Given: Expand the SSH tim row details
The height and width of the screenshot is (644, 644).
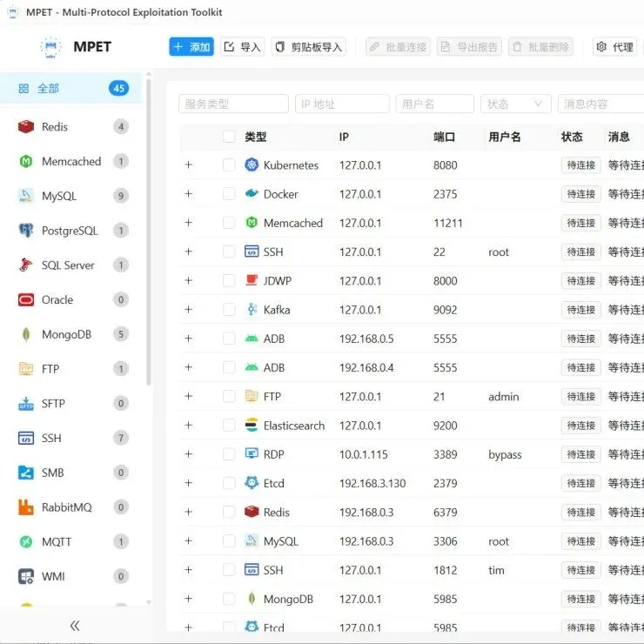Looking at the screenshot, I should click(189, 570).
